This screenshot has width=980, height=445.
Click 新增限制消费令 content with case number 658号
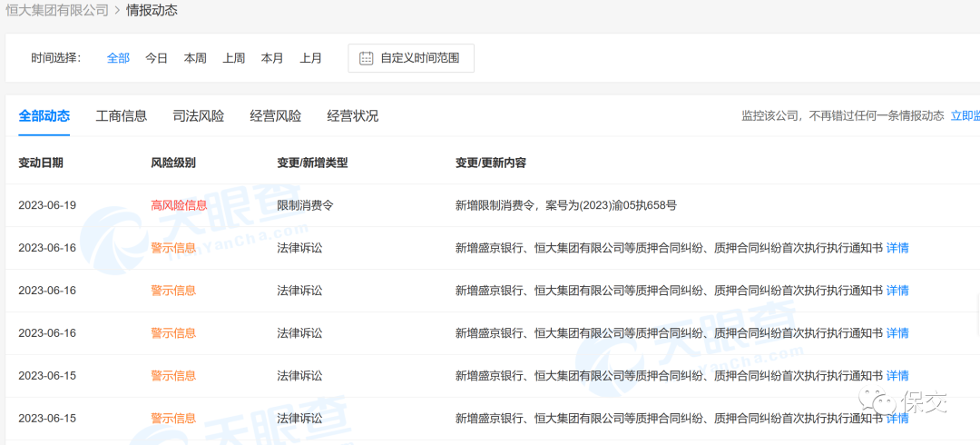[566, 205]
